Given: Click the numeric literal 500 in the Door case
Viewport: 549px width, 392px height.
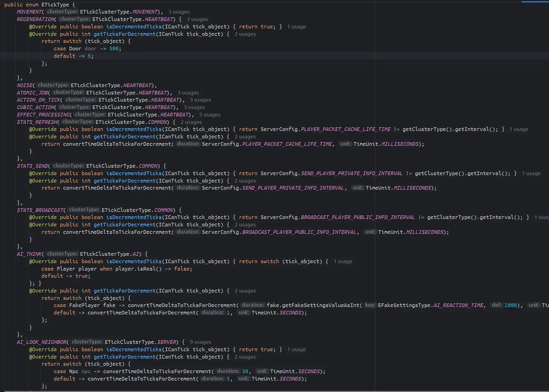Looking at the screenshot, I should pos(114,48).
